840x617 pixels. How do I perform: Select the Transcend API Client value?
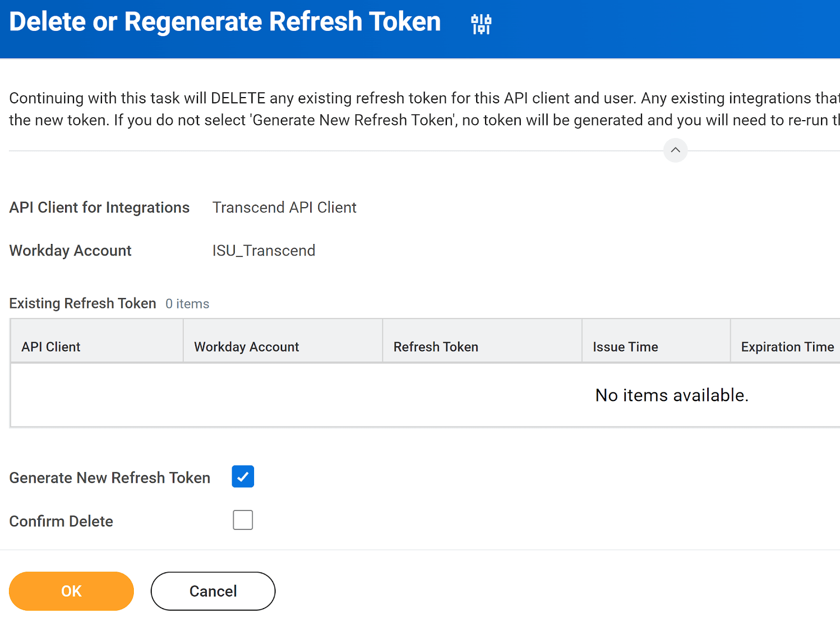pos(284,207)
